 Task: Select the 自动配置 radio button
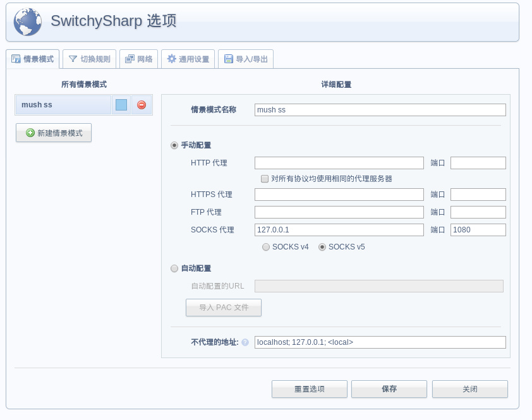(174, 268)
